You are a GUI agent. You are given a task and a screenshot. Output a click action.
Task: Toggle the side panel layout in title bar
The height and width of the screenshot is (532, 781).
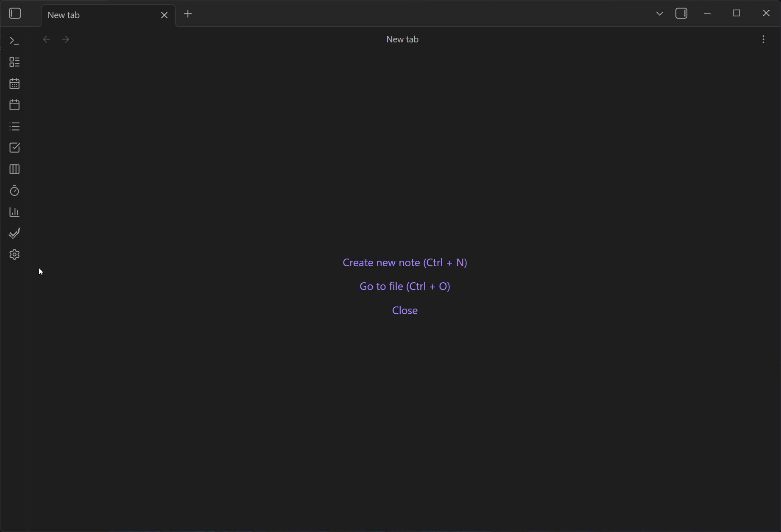point(682,13)
